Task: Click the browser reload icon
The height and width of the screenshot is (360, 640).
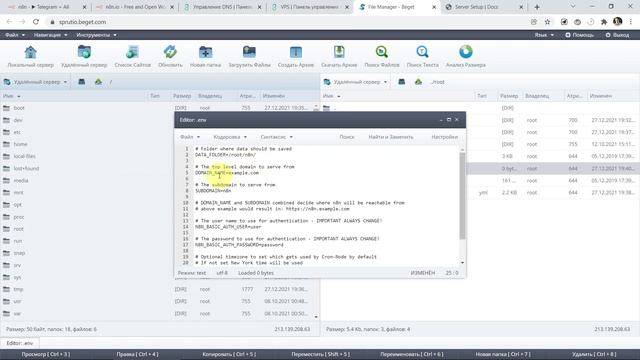Action: click(36, 22)
